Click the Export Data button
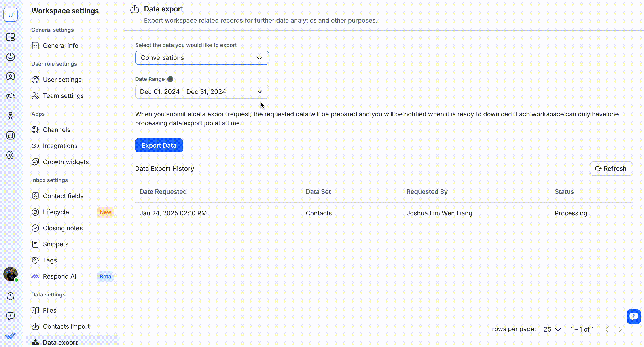Screen dimensions: 644x347 [159, 145]
